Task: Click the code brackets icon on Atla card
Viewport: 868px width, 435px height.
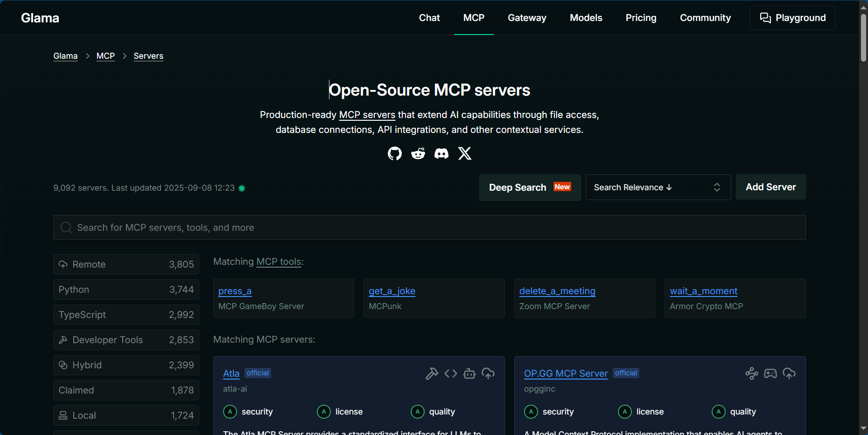Action: [x=451, y=373]
